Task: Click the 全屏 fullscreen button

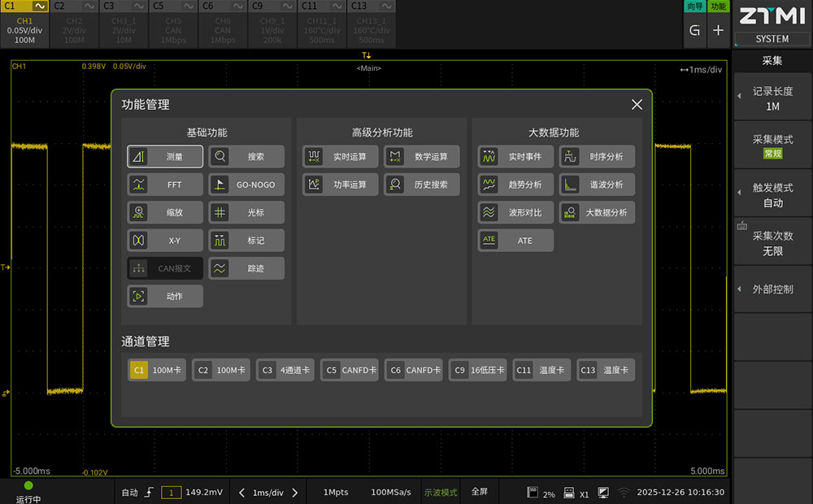Action: click(x=480, y=492)
